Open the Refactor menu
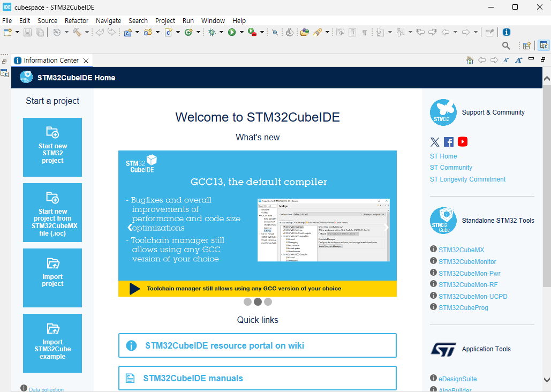551x392 pixels. pos(77,21)
